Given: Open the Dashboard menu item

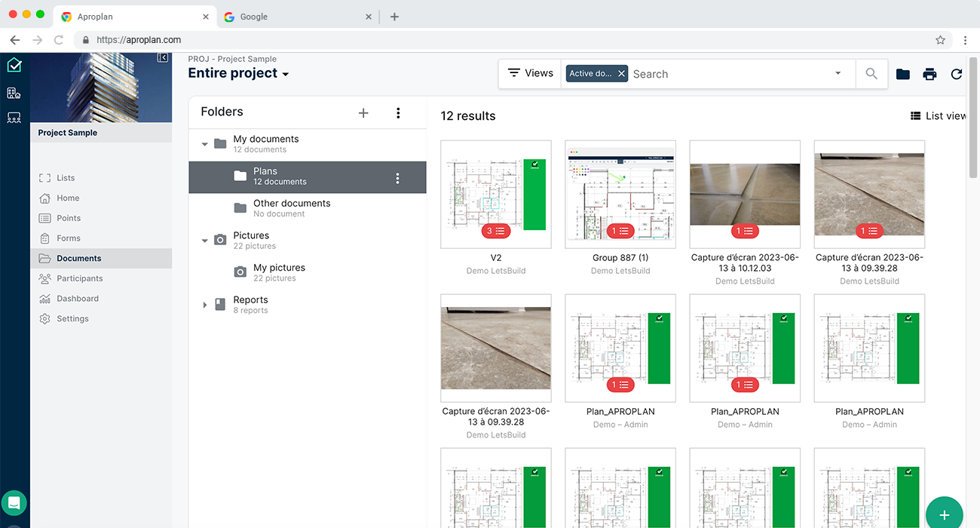Looking at the screenshot, I should pyautogui.click(x=78, y=299).
